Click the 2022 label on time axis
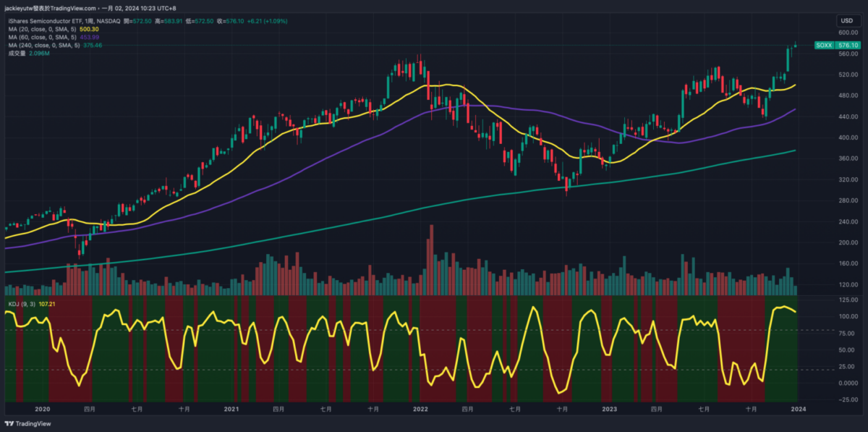 point(420,409)
